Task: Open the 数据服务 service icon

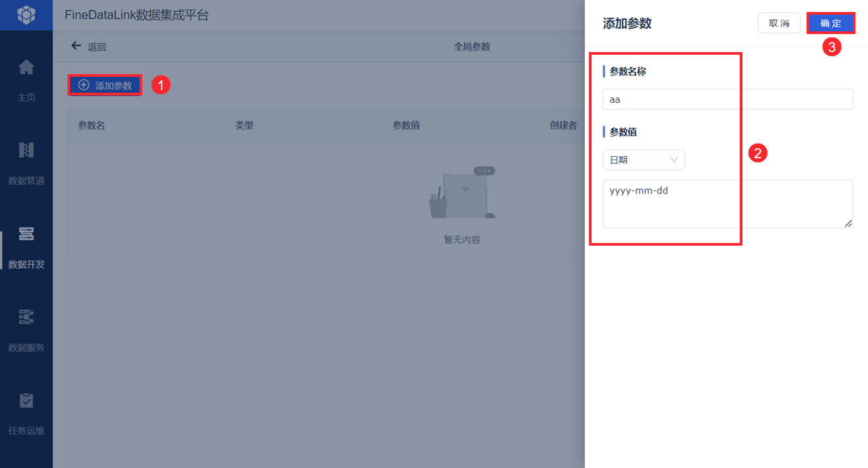Action: click(26, 317)
